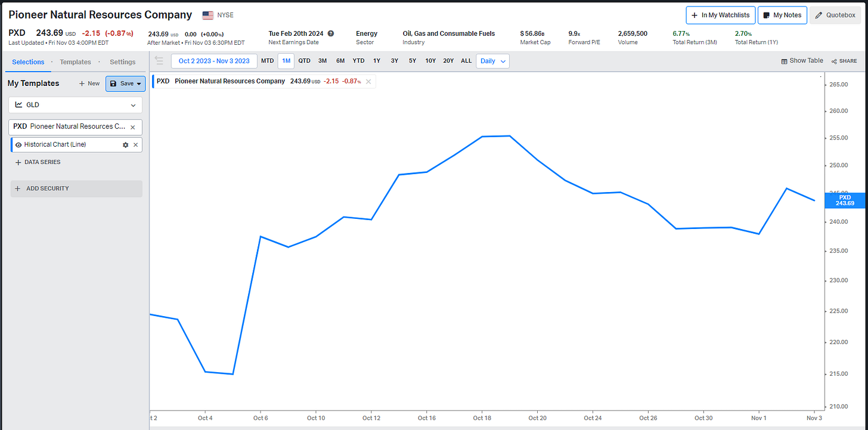Click Show Table
Screen dimensions: 868x430
pyautogui.click(x=802, y=61)
